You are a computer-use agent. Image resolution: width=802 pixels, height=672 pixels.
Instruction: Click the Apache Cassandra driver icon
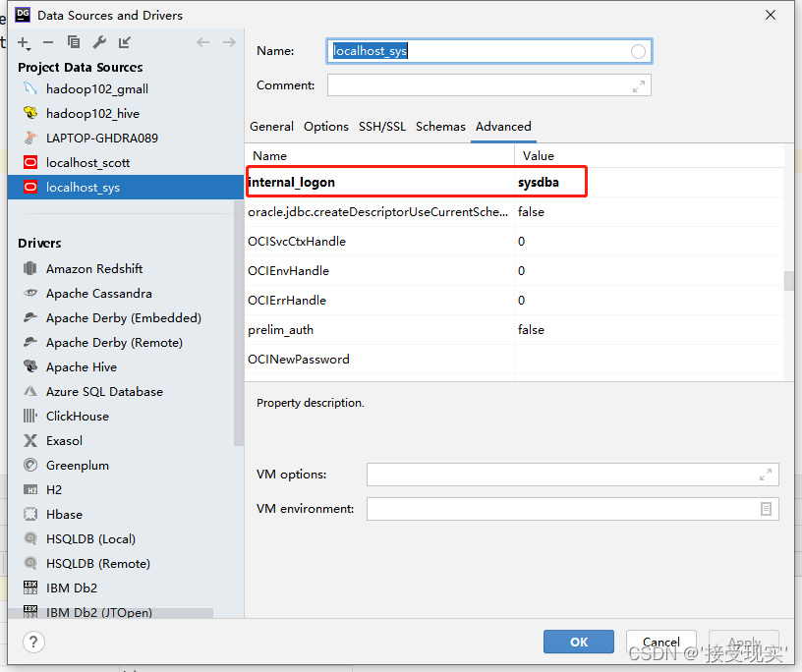(x=30, y=293)
